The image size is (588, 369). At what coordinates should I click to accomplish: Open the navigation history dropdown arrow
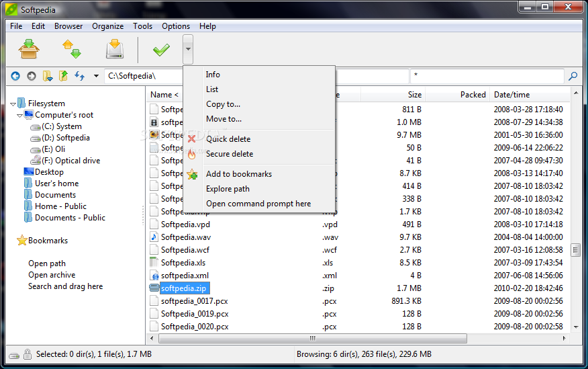pos(96,76)
